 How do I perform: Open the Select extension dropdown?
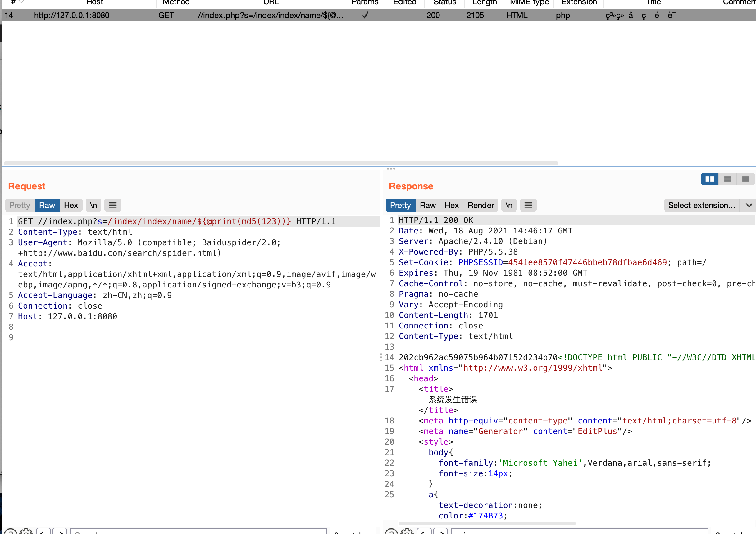pos(701,205)
